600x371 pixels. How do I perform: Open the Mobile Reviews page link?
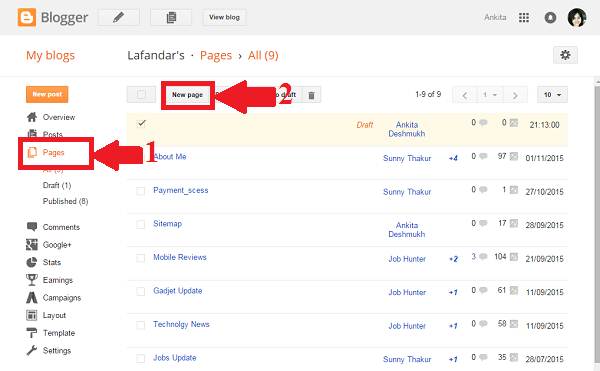180,257
